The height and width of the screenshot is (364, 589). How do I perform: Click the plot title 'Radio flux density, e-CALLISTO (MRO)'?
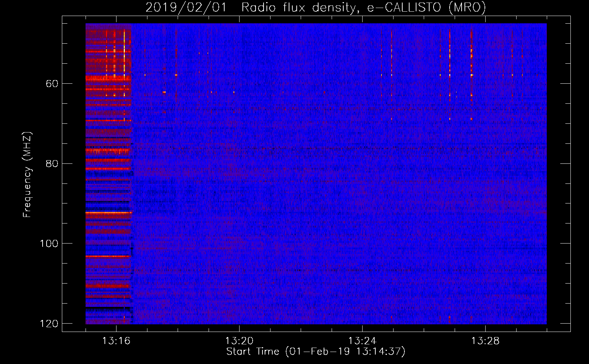point(364,7)
